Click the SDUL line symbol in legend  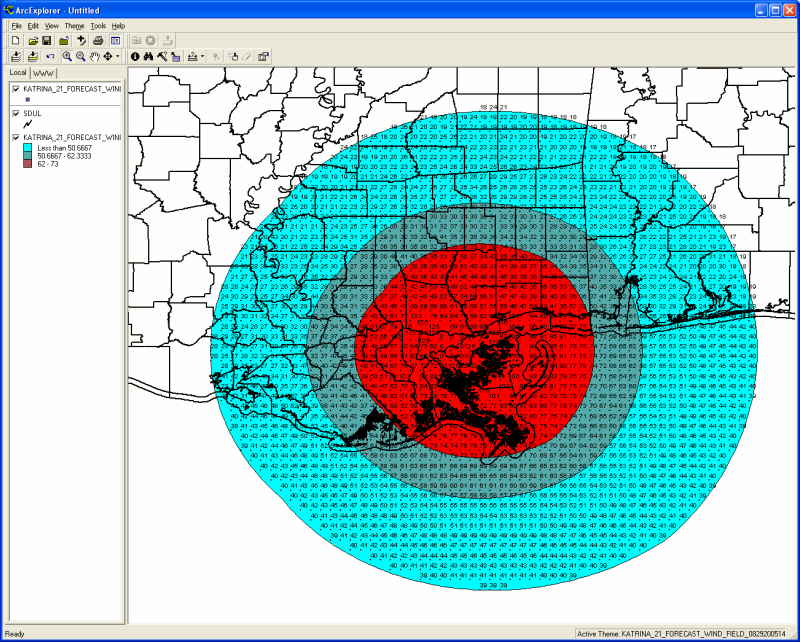(x=29, y=124)
